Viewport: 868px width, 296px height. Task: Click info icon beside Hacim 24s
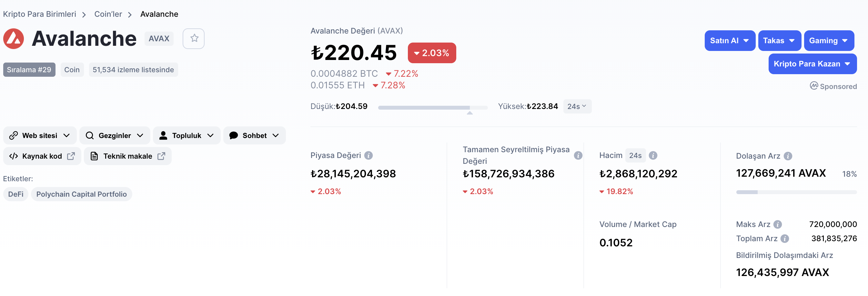[653, 155]
